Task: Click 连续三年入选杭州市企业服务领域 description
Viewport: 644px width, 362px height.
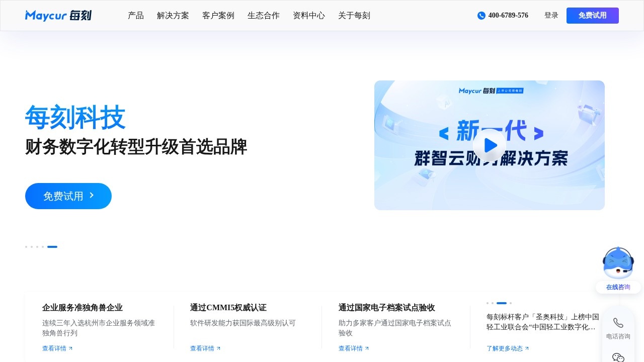Action: pos(99,328)
